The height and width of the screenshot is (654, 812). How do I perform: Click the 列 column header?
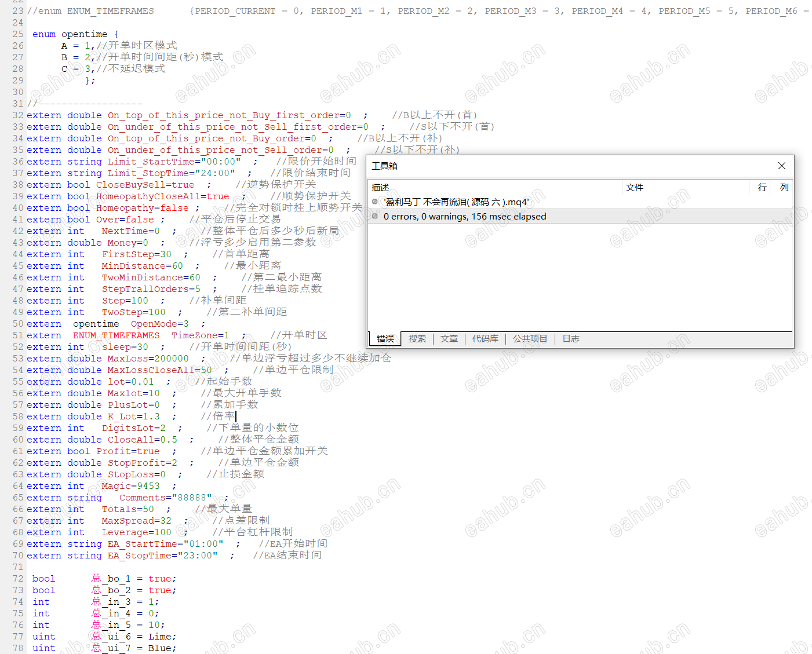coord(784,187)
